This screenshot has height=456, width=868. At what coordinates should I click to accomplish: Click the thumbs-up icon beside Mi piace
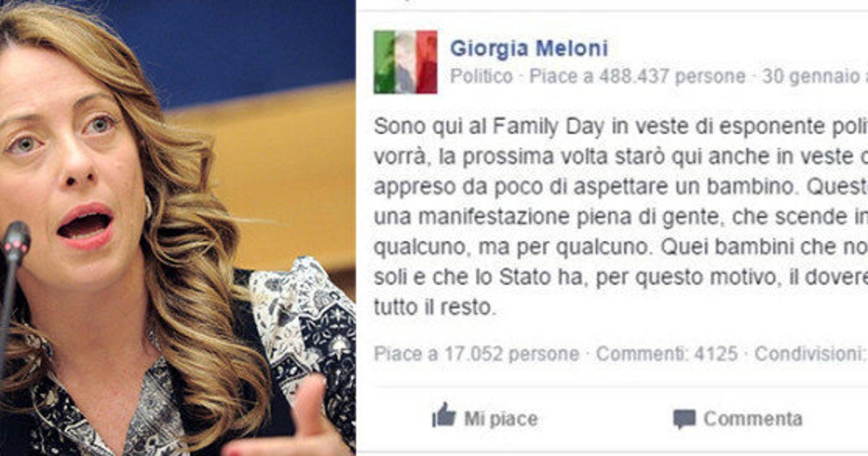(443, 416)
